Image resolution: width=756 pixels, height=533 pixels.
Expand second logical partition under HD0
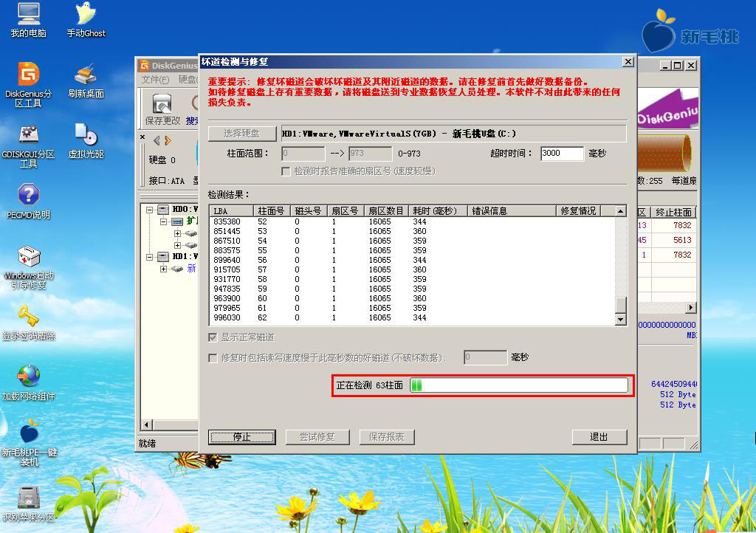coord(177,245)
